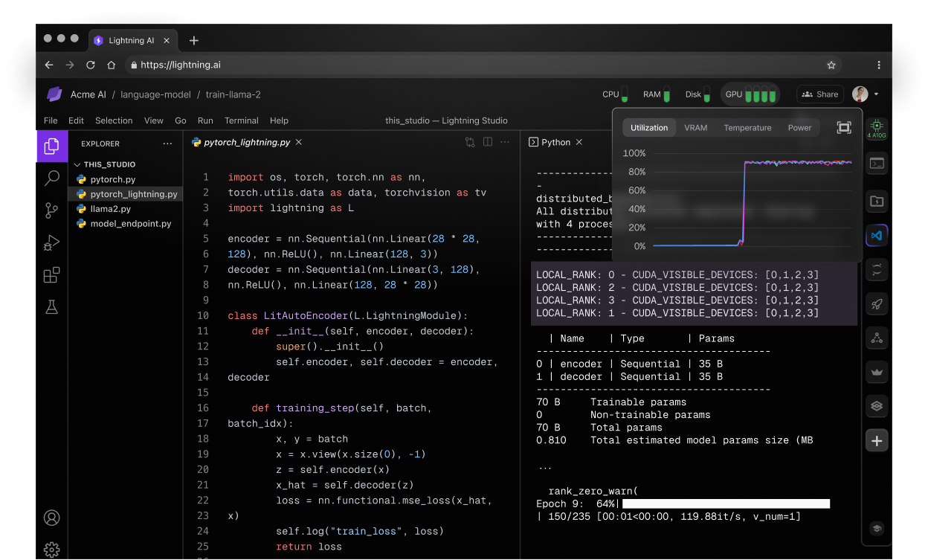Open the Extensions view in activity bar
The height and width of the screenshot is (560, 928).
pyautogui.click(x=51, y=275)
